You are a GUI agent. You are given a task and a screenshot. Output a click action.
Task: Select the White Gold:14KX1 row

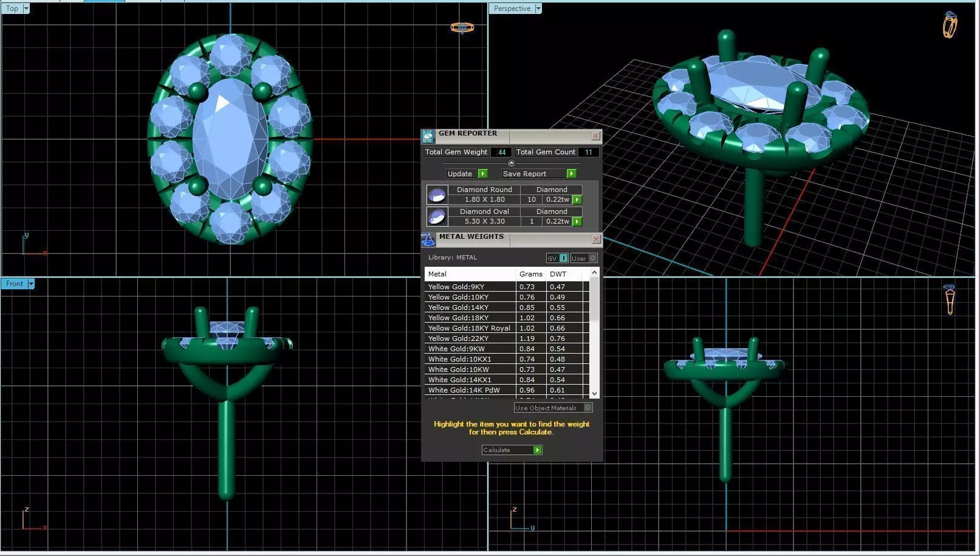pos(507,380)
